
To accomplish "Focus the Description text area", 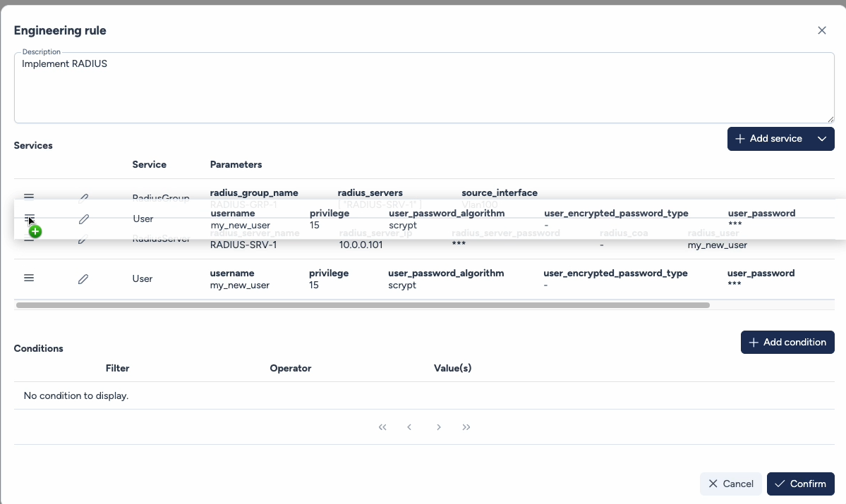I will pos(423,88).
